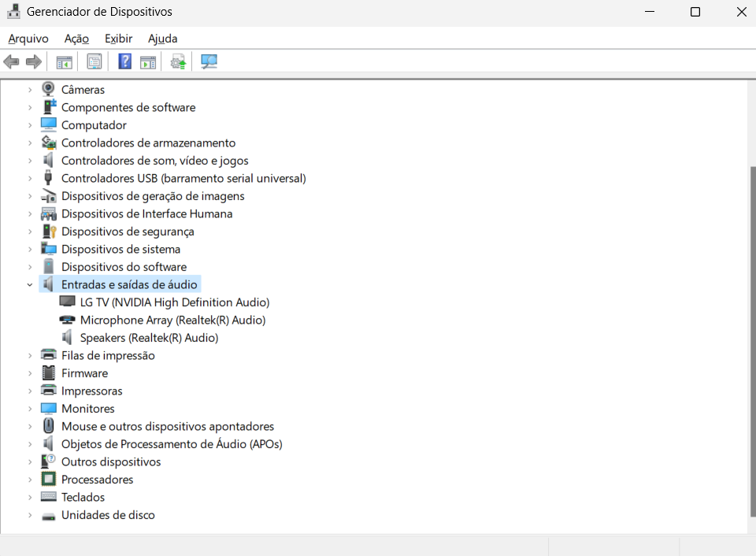This screenshot has height=556, width=756.
Task: Select Speakers (Realtek(R) Audio) device
Action: click(x=149, y=338)
